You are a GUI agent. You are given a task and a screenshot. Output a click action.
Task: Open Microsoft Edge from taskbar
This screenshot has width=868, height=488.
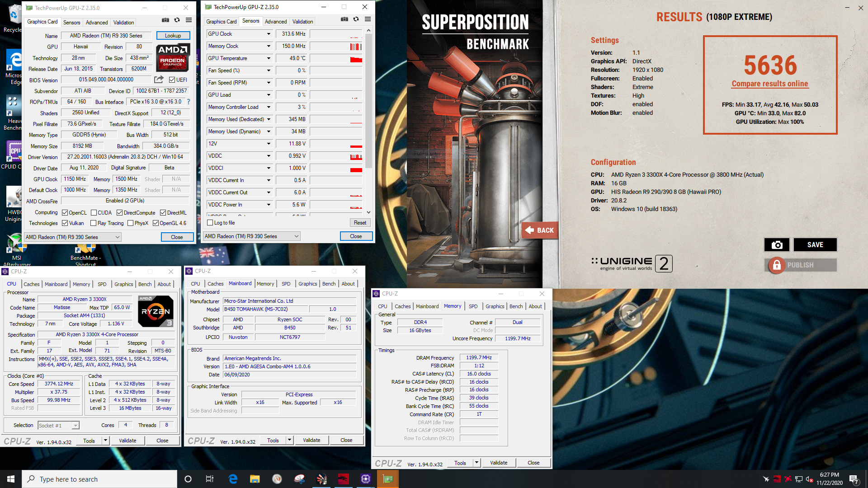coord(233,479)
